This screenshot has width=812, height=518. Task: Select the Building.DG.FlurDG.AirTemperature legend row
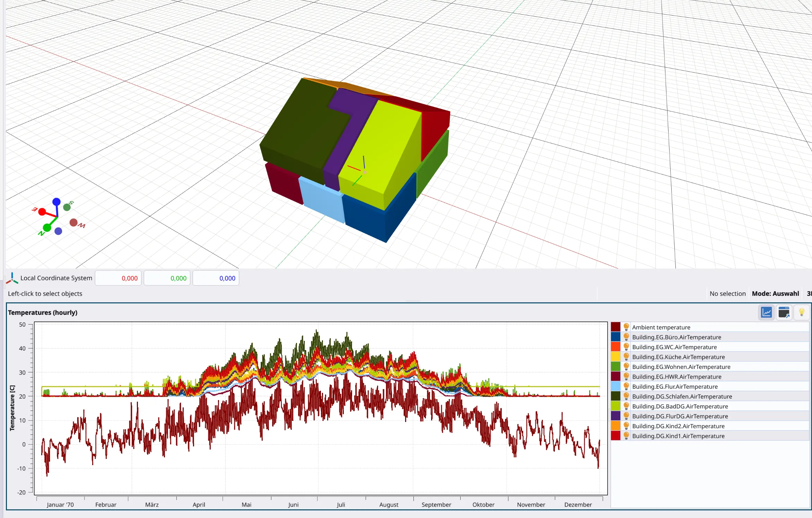click(x=680, y=416)
